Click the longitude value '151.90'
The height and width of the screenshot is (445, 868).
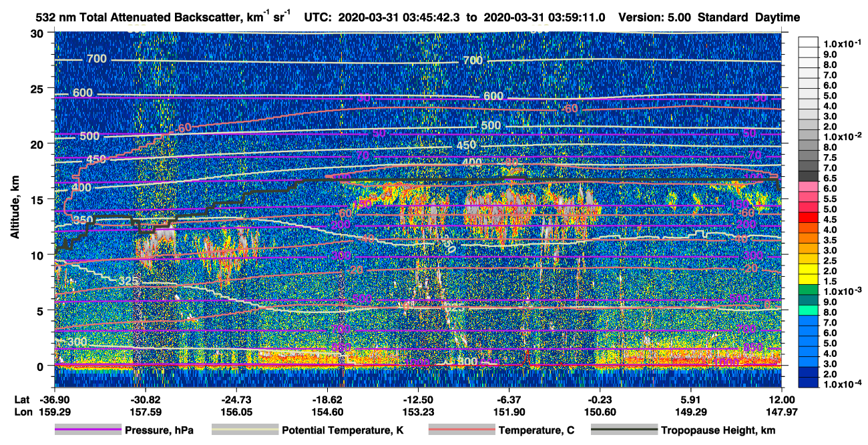[x=509, y=412]
